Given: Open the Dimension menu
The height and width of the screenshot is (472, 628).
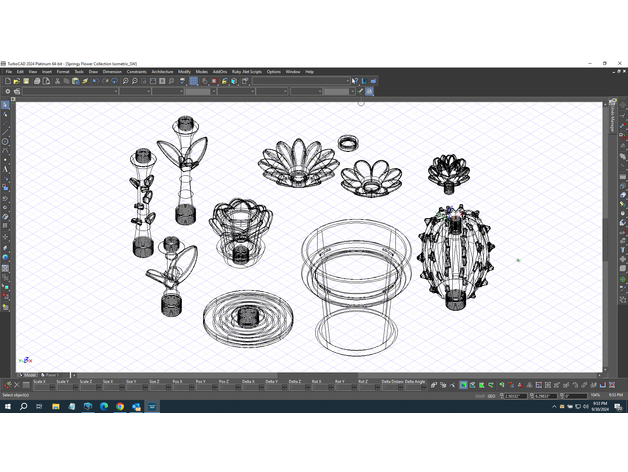Looking at the screenshot, I should click(x=112, y=72).
